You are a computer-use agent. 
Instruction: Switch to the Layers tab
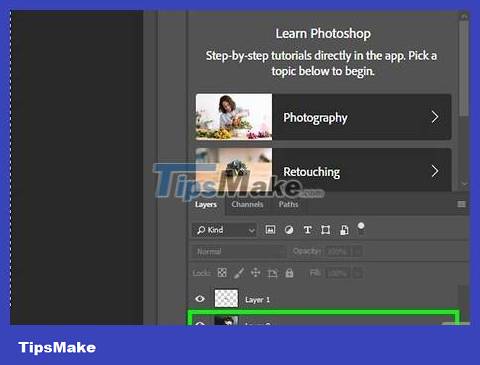coord(206,204)
